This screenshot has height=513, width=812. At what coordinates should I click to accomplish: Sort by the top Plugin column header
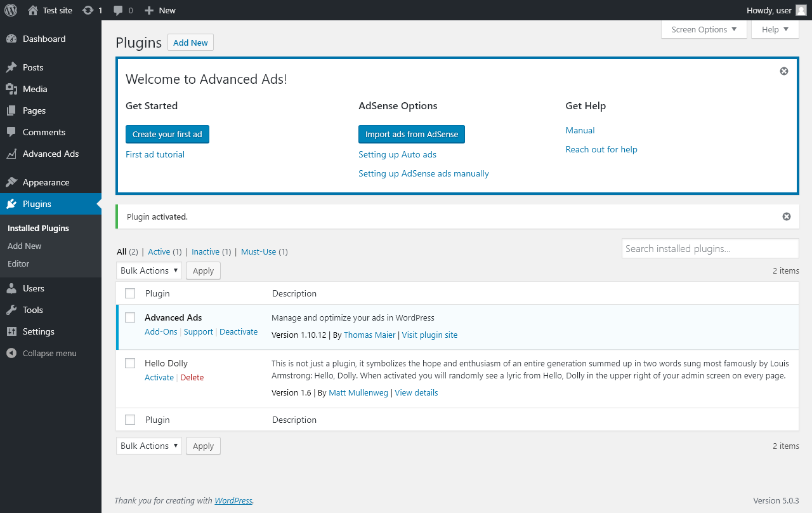click(157, 293)
